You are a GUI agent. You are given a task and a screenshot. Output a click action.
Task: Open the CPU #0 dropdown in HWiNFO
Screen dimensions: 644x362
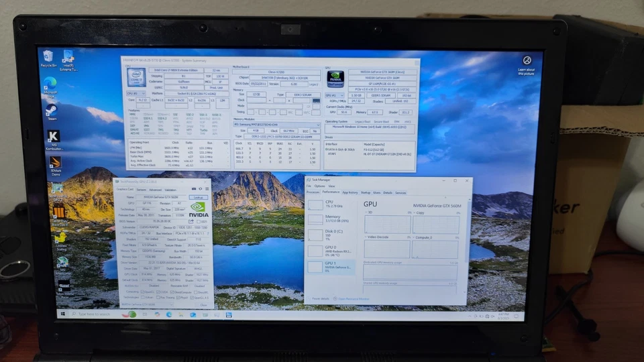tap(136, 94)
